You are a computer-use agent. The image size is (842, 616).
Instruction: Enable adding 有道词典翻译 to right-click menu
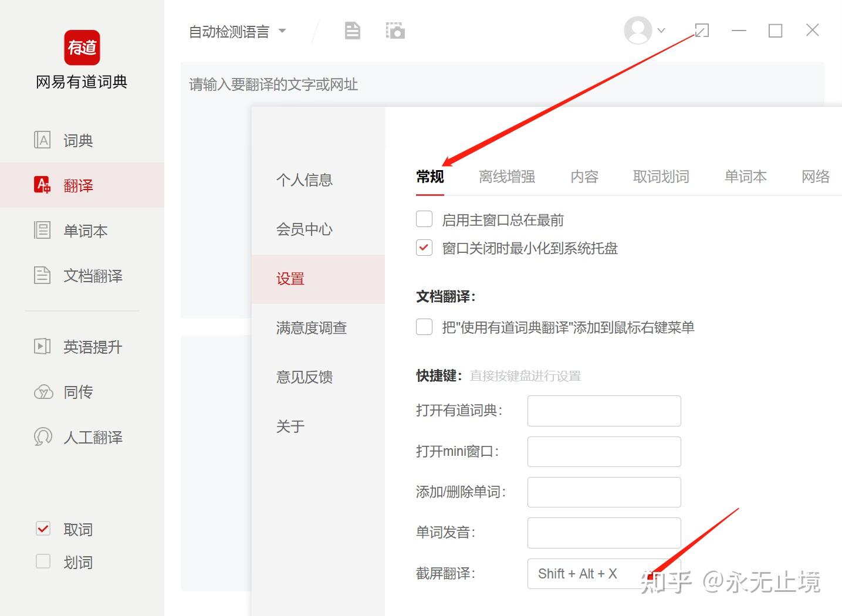pyautogui.click(x=424, y=327)
